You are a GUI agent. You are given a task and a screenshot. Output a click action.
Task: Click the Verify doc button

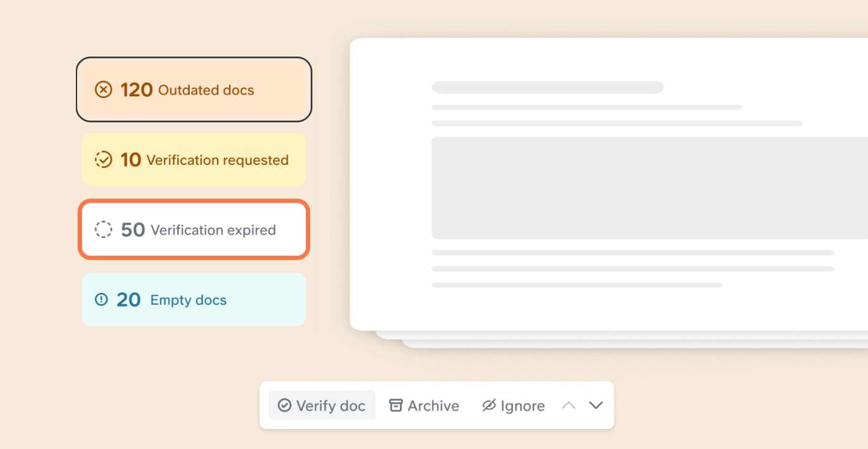point(322,405)
